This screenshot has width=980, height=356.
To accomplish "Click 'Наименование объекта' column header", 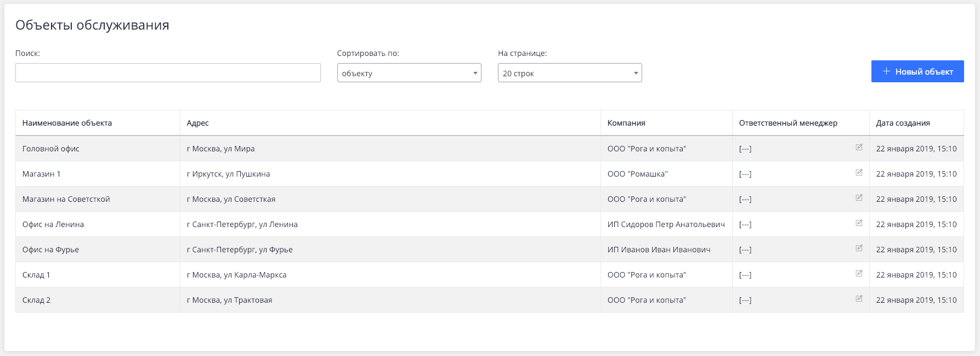I will 67,123.
